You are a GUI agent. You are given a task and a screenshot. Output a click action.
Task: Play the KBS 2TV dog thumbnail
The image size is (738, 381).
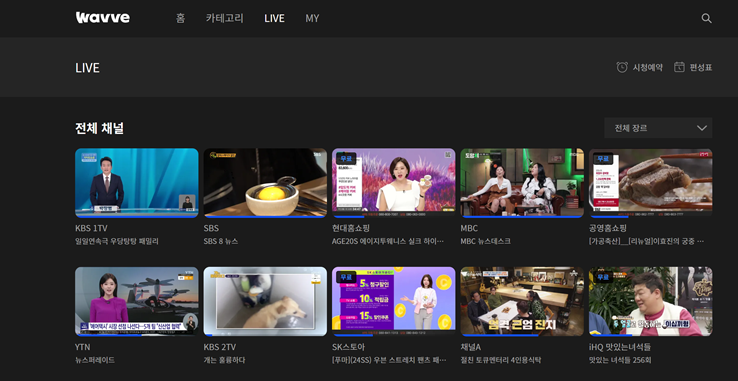[265, 301]
